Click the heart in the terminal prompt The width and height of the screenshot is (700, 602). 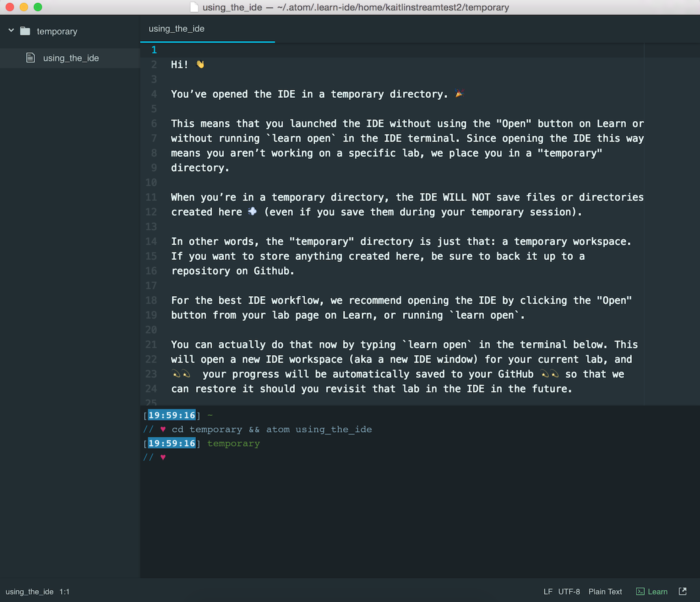point(163,457)
